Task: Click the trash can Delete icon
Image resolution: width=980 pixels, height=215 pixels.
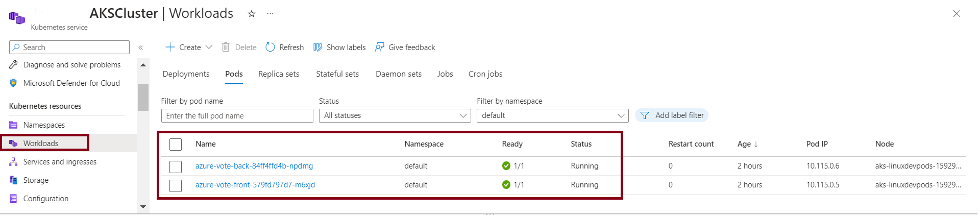Action: click(226, 47)
